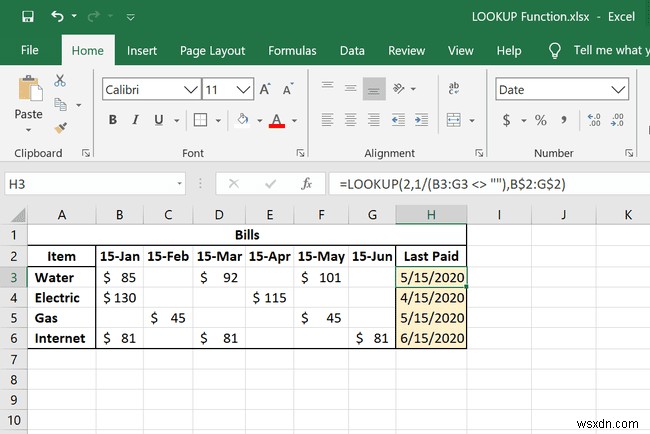Open the Review tab
This screenshot has height=434, width=650.
click(406, 51)
